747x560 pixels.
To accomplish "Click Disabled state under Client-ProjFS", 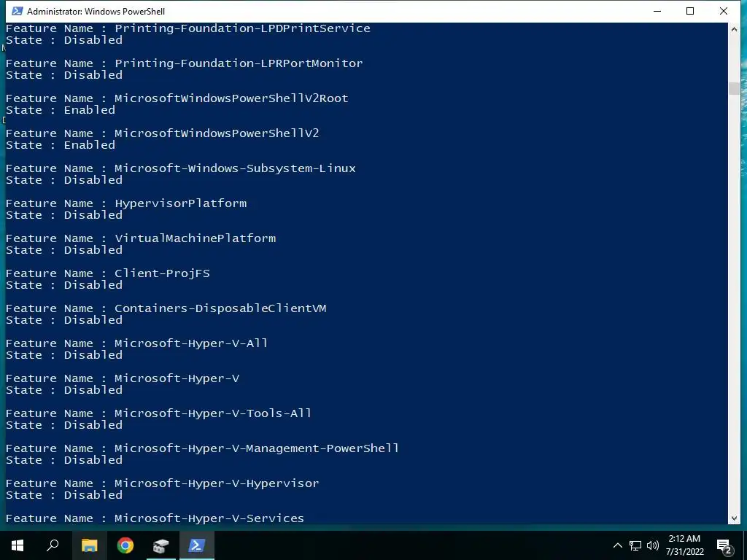I will pos(93,285).
